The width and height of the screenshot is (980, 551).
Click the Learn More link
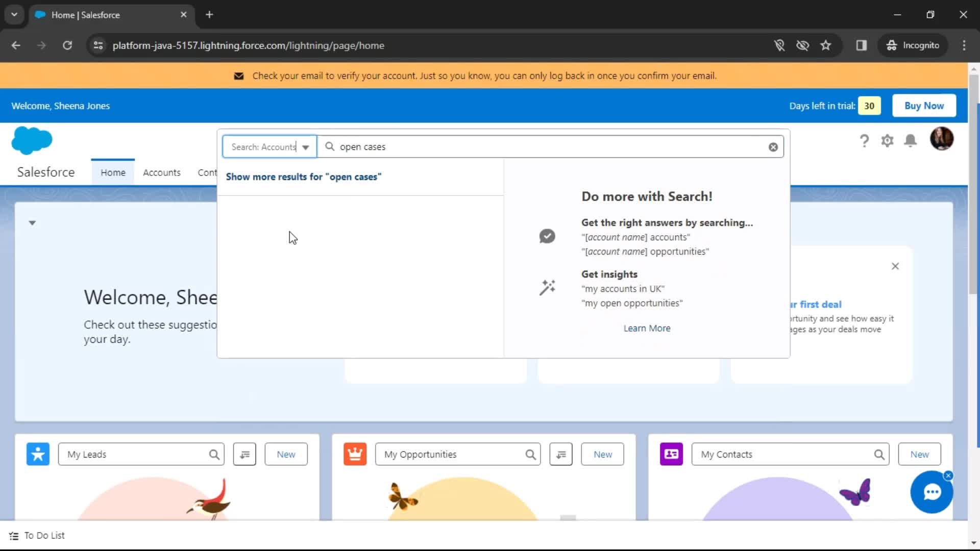tap(647, 328)
